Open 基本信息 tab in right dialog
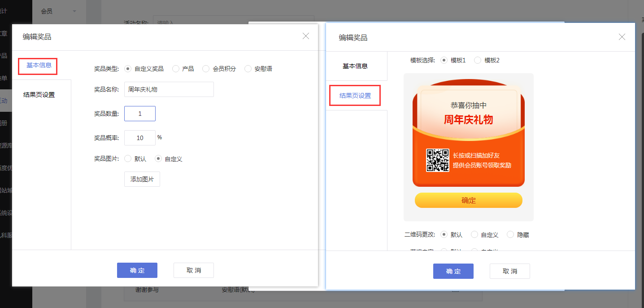The image size is (644, 308). click(x=355, y=66)
